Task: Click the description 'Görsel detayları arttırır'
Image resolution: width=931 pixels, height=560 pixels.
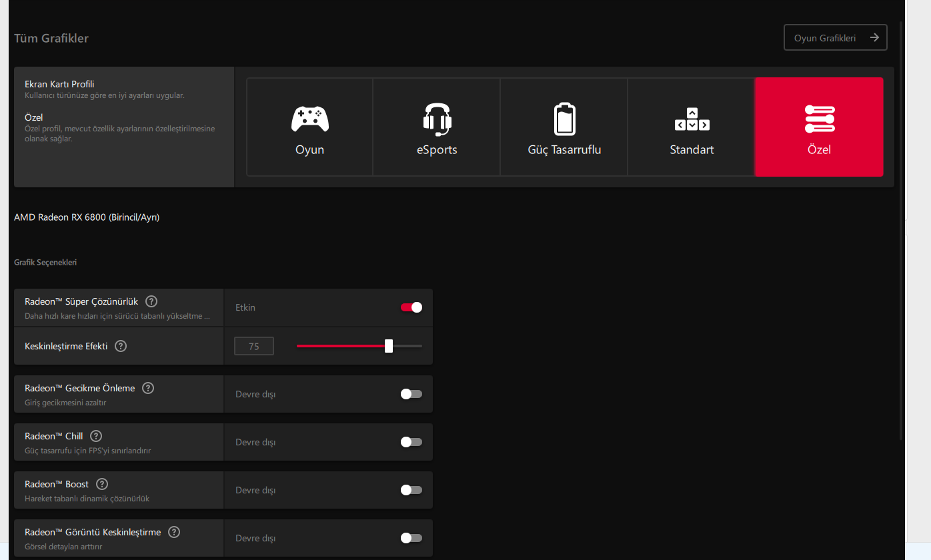Action: pyautogui.click(x=63, y=547)
